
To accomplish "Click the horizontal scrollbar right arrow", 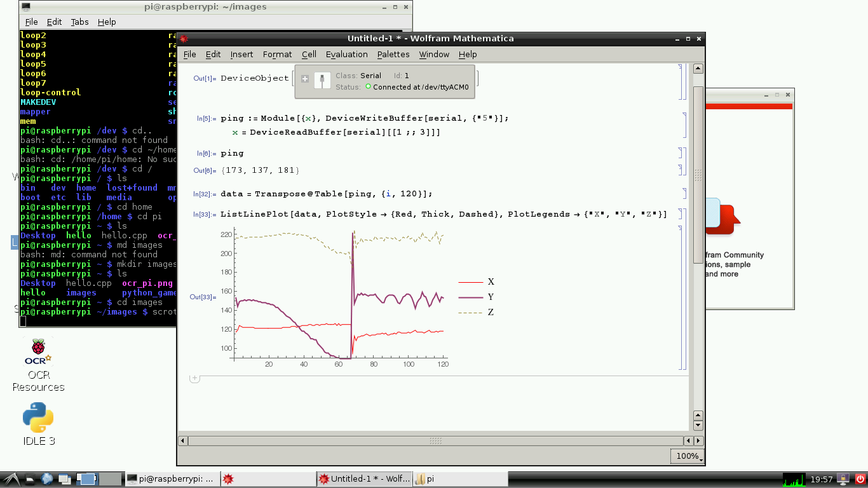I will [x=698, y=441].
